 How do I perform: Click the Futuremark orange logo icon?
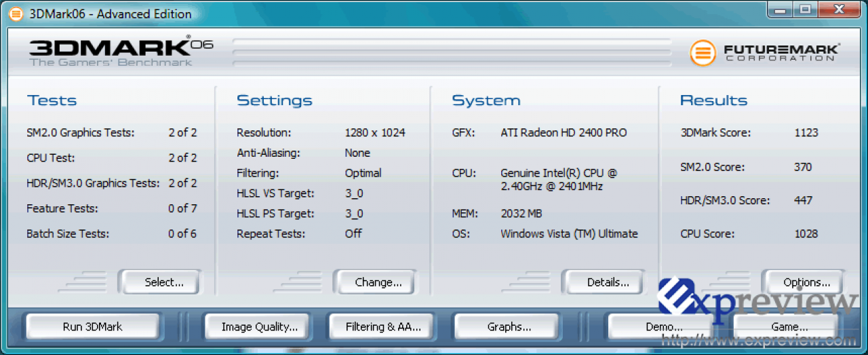point(703,53)
